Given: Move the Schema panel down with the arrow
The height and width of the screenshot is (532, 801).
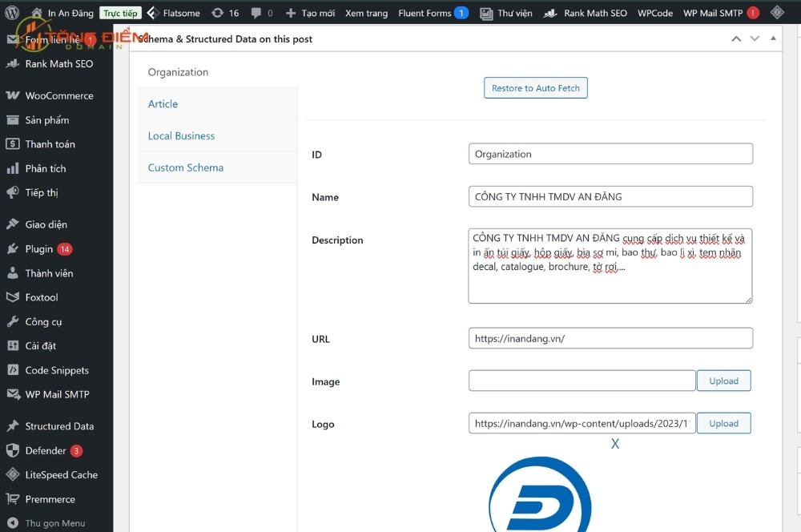Looking at the screenshot, I should point(755,38).
